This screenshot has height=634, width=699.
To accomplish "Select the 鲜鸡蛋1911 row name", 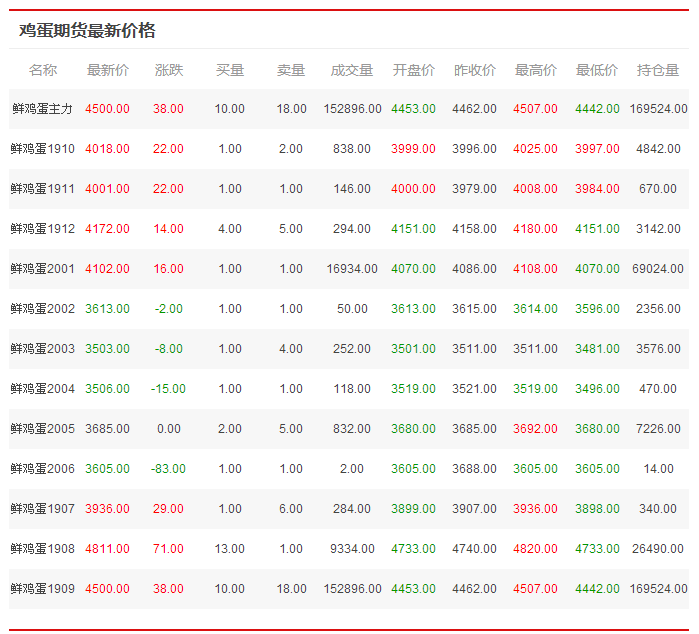I will point(42,189).
